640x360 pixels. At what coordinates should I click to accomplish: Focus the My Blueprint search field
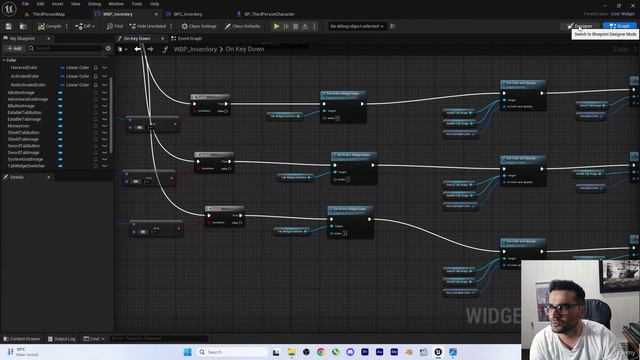pyautogui.click(x=66, y=48)
